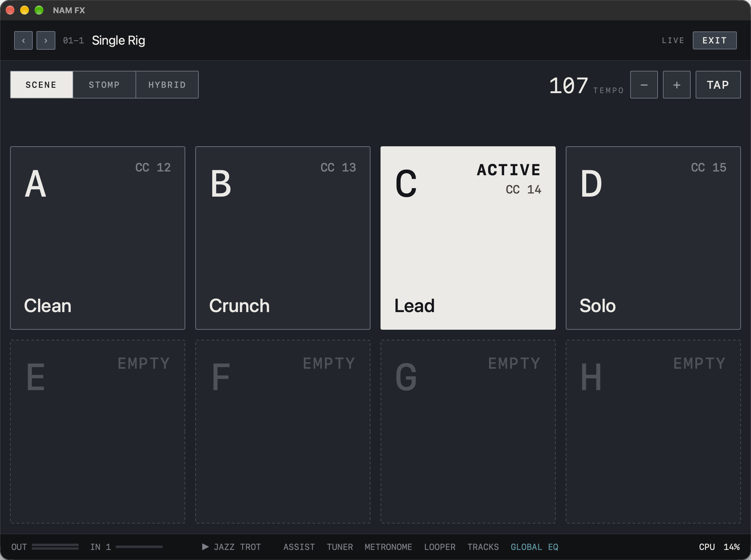Click the Single Rig preset name
The height and width of the screenshot is (560, 751).
tap(118, 40)
